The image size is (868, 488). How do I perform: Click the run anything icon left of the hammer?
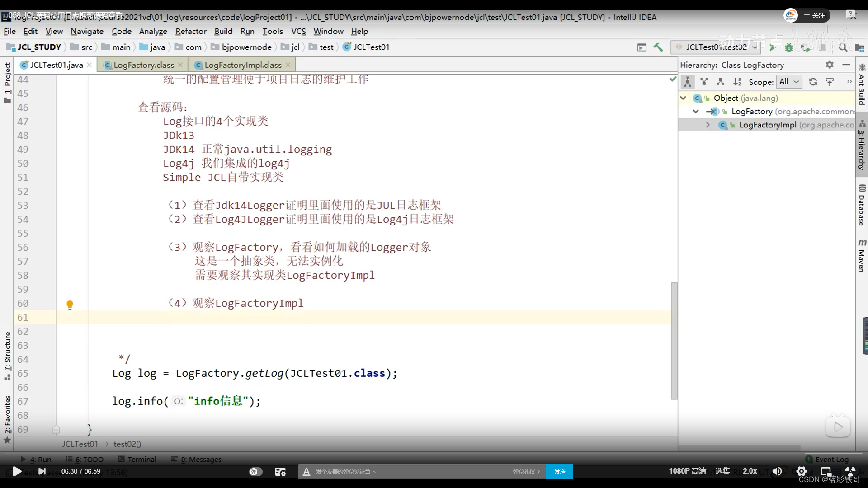pos(642,47)
